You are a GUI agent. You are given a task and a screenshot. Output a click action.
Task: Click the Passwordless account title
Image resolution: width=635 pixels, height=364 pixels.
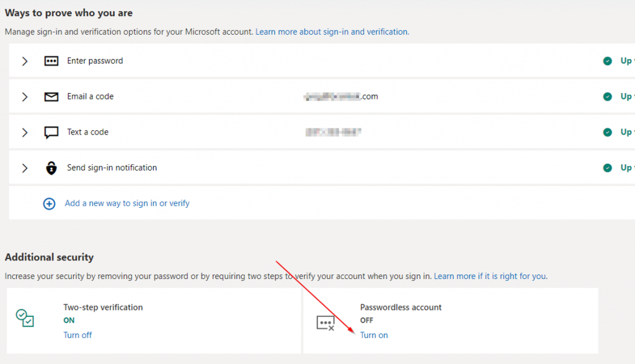(x=401, y=308)
